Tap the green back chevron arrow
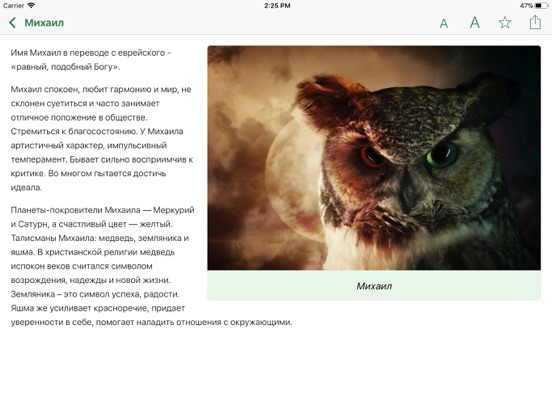This screenshot has height=414, width=552. 12,23
